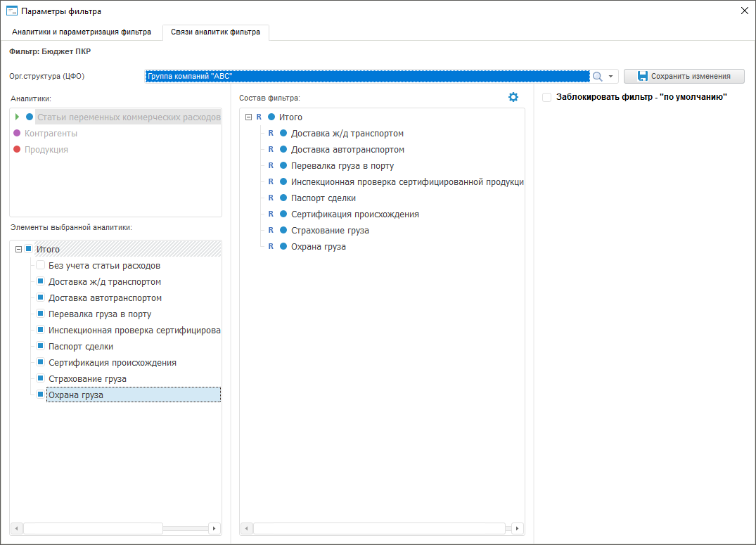The width and height of the screenshot is (756, 545).
Task: Uncheck Страхование груза in elements tree
Action: pyautogui.click(x=41, y=378)
